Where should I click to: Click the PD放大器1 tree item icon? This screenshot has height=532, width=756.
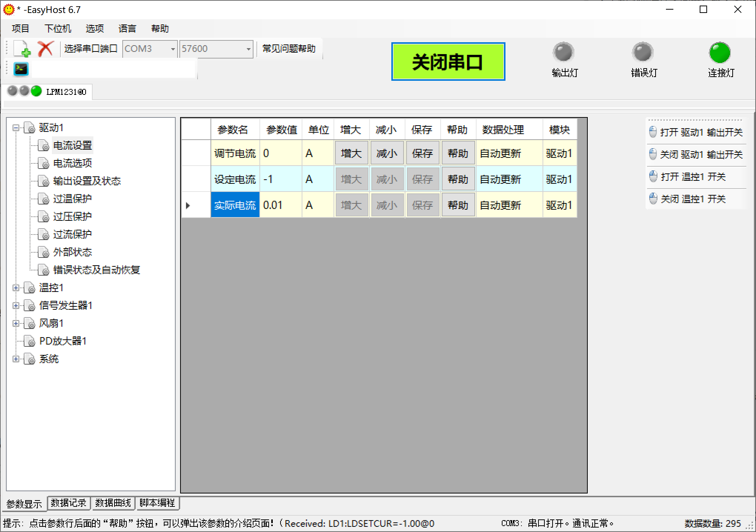[30, 341]
